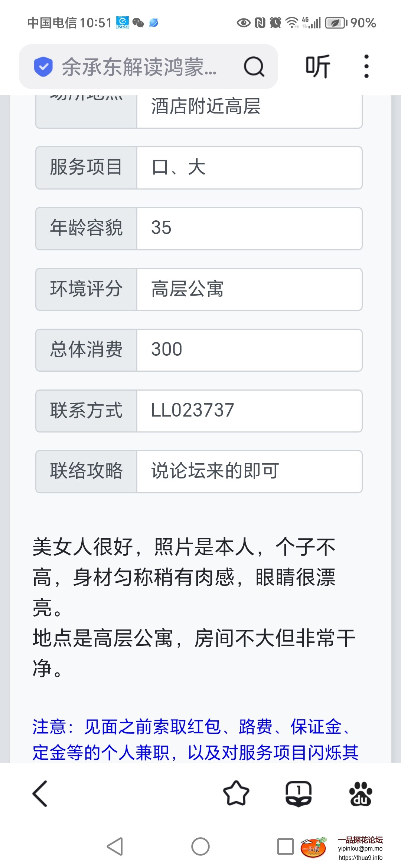The width and height of the screenshot is (401, 868).
Task: Tap the blue security shield icon
Action: 43,67
